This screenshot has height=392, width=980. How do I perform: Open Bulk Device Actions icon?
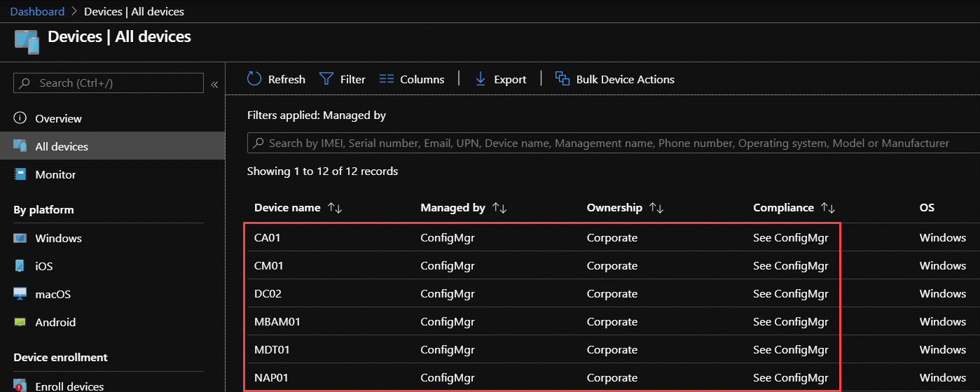pos(563,79)
